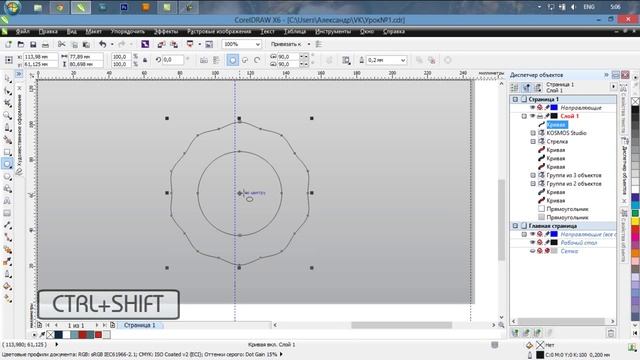
Task: Toggle eye visibility for Слой 1
Action: [x=532, y=116]
